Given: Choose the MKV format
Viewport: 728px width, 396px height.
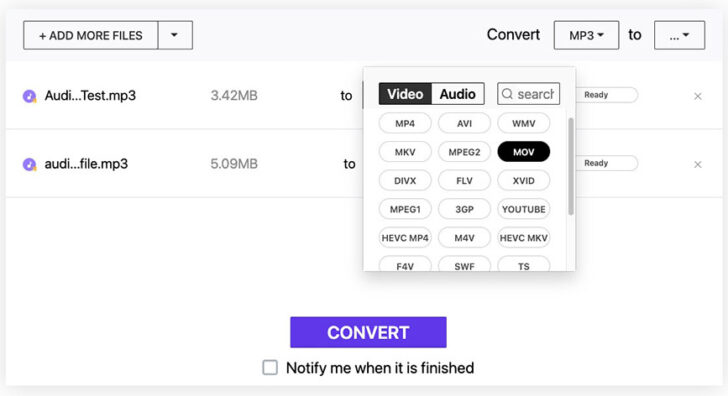Looking at the screenshot, I should [x=405, y=152].
